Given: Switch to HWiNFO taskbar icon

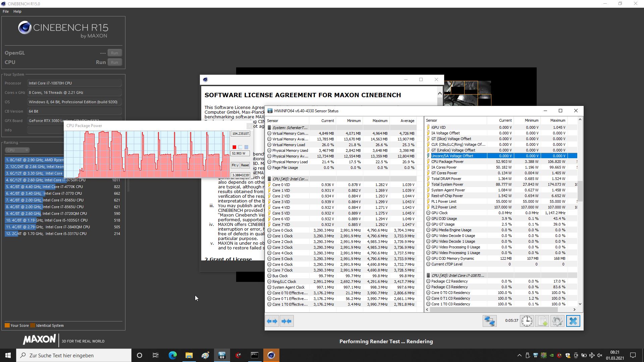Looking at the screenshot, I should (222, 355).
